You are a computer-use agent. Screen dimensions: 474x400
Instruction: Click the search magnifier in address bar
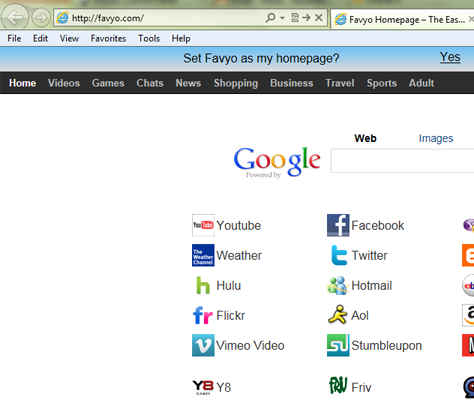(270, 17)
